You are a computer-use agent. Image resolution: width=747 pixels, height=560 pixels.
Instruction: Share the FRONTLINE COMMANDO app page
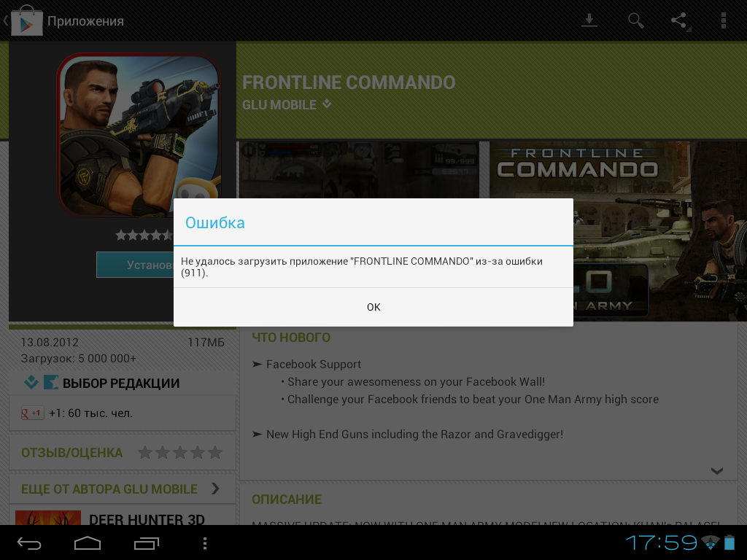coord(678,20)
